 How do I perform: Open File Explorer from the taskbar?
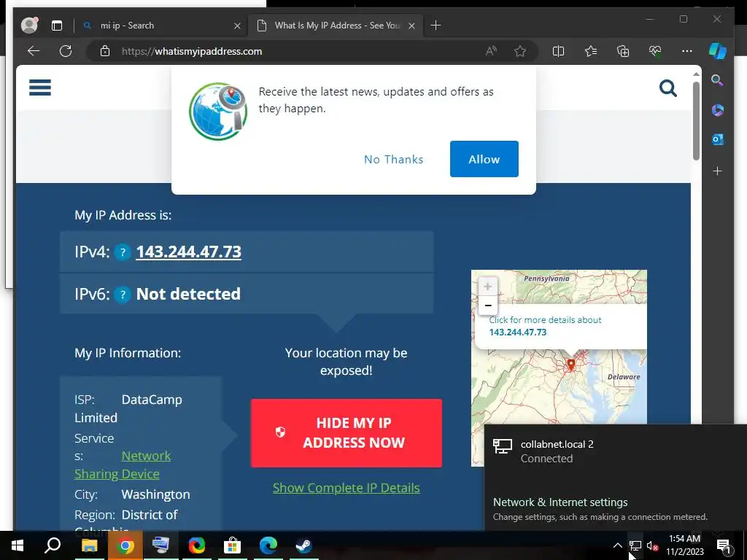[x=90, y=545]
